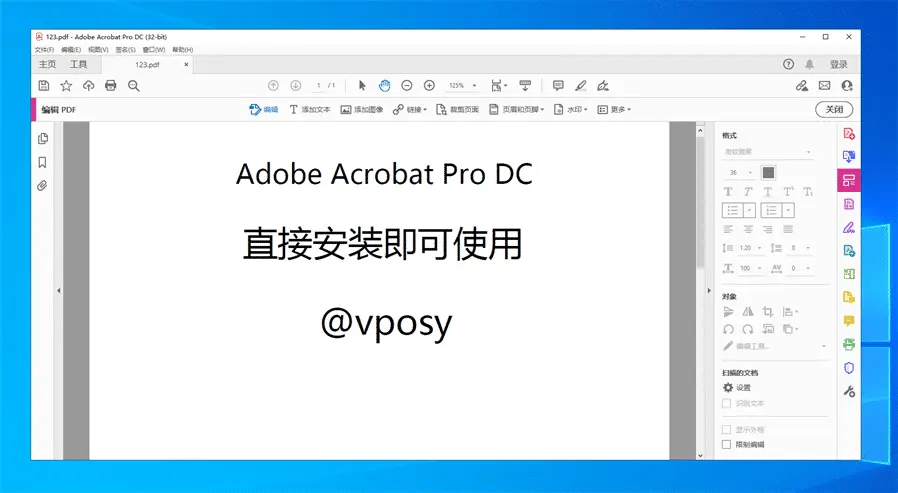Click the Print icon in toolbar
The height and width of the screenshot is (493, 898).
[111, 86]
